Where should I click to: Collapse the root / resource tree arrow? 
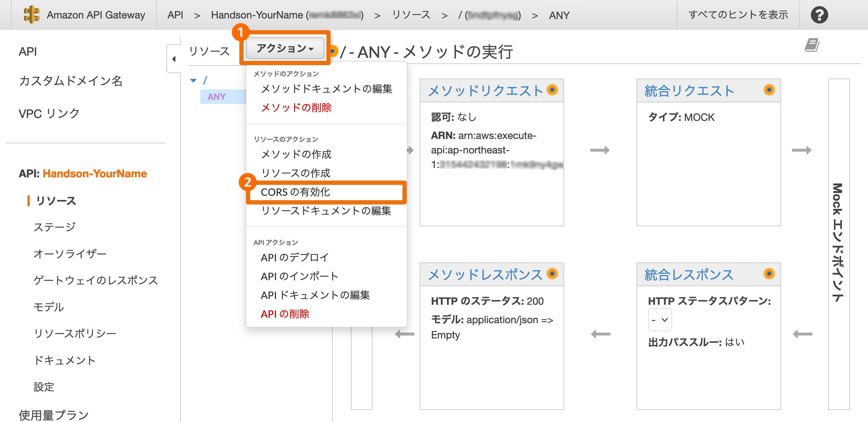[193, 80]
